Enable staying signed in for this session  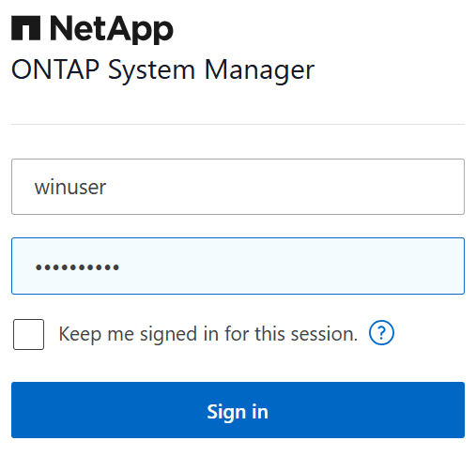click(x=28, y=334)
